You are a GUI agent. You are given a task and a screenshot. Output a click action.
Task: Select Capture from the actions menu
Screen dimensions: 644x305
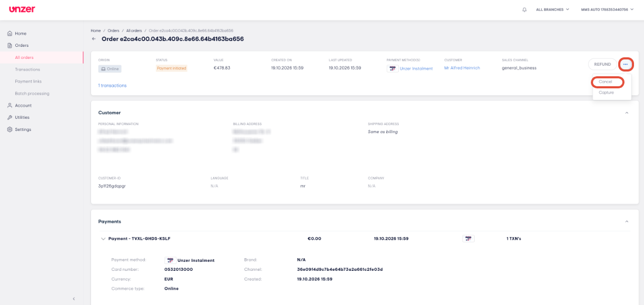point(607,93)
